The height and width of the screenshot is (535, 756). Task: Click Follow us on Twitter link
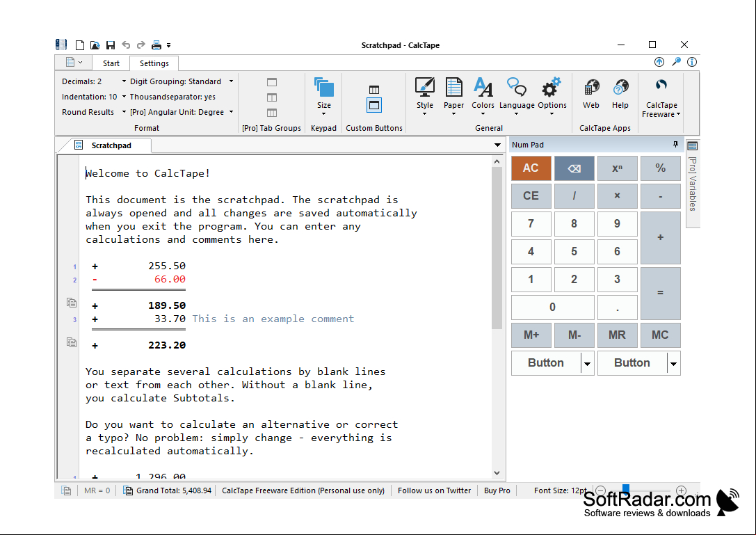click(x=435, y=490)
